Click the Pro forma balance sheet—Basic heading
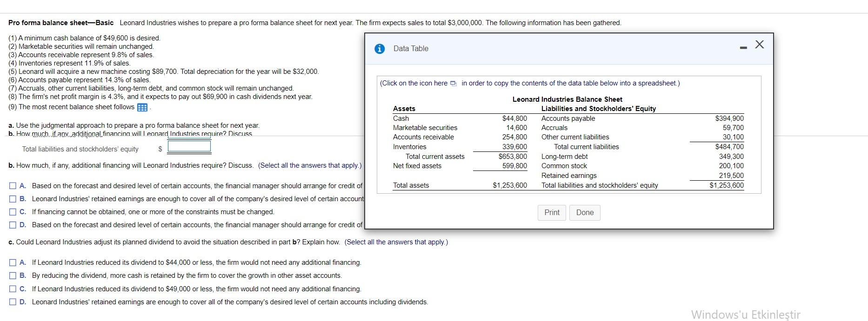Viewport: 868px width, 321px height. (x=61, y=23)
